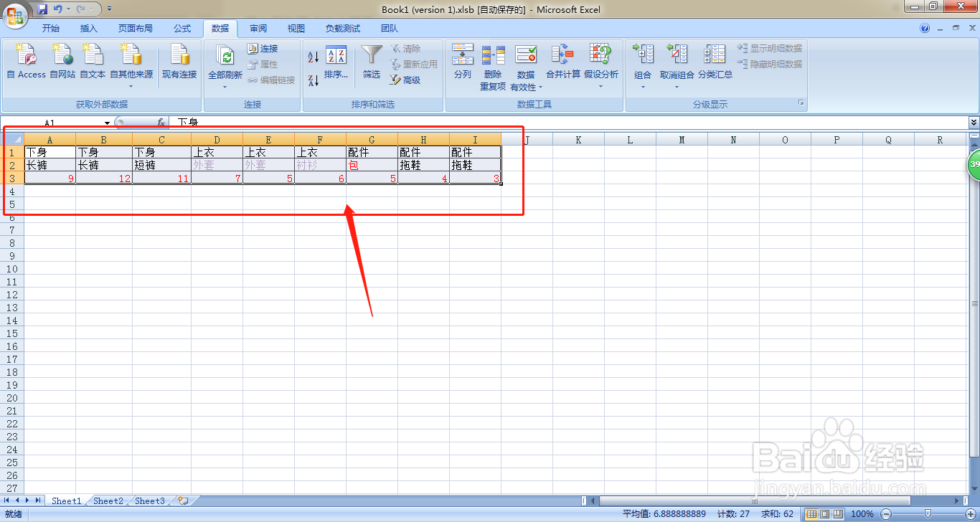Open Outline group dialog launcher
Screen dimensions: 980x522
pyautogui.click(x=801, y=104)
